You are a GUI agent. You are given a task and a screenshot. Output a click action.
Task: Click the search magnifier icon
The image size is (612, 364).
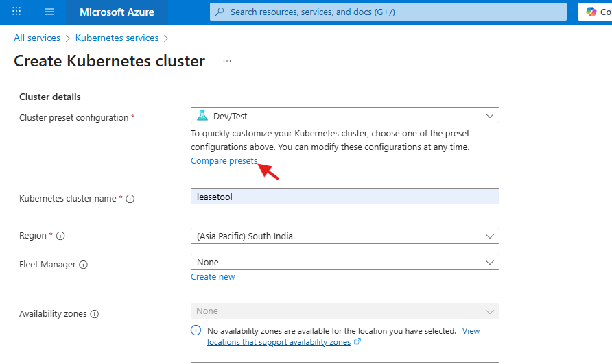pyautogui.click(x=220, y=12)
